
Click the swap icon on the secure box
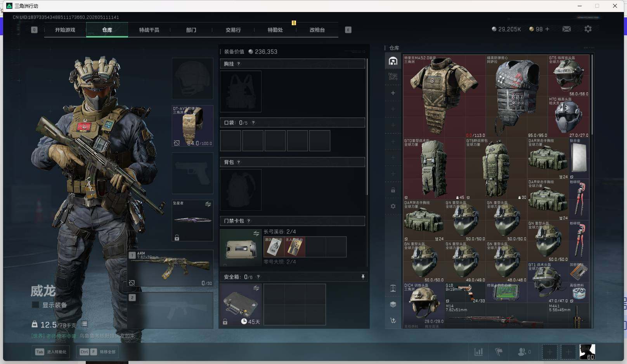click(256, 288)
